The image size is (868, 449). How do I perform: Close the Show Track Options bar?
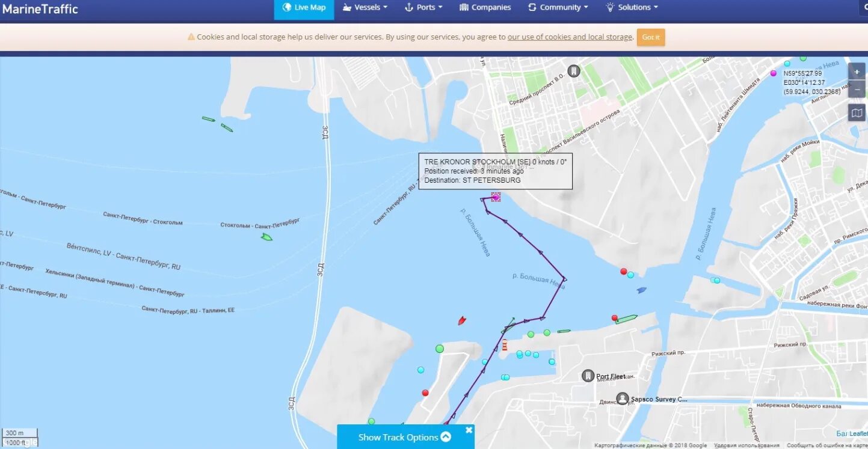click(x=469, y=430)
